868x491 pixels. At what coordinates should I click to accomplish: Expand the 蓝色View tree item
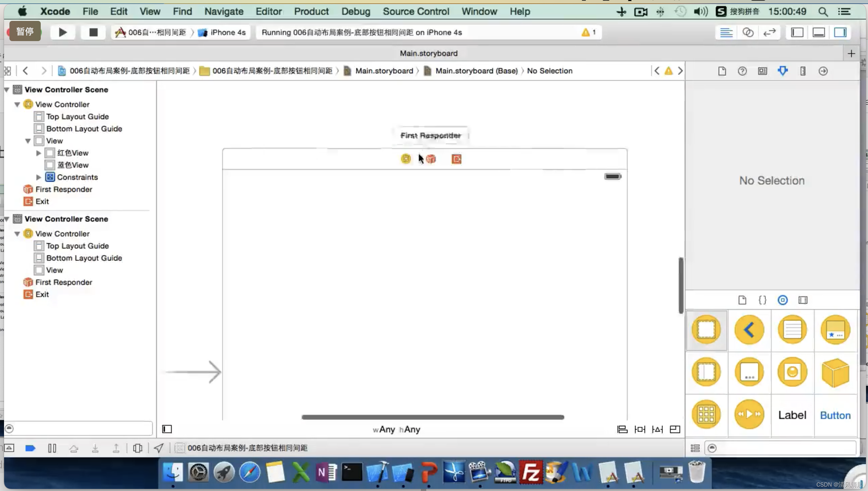pos(39,165)
